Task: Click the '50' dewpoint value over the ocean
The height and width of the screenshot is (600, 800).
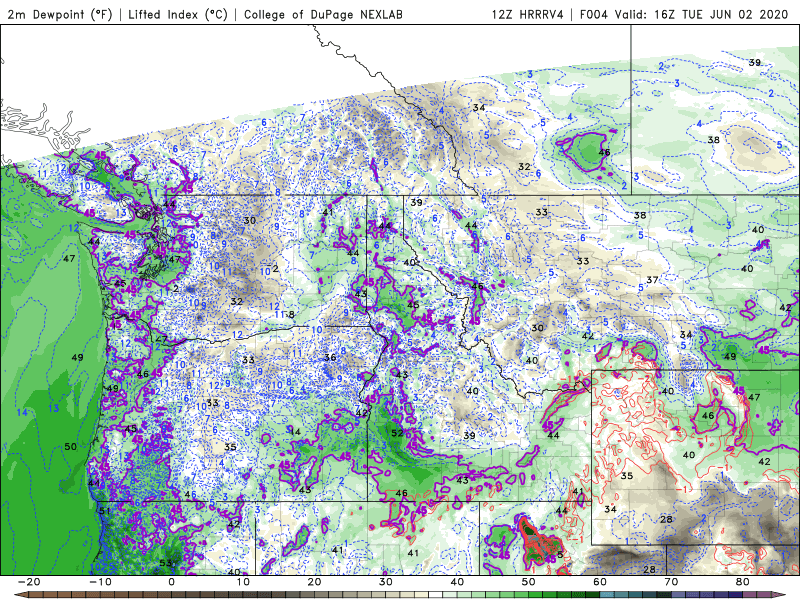Action: (70, 446)
